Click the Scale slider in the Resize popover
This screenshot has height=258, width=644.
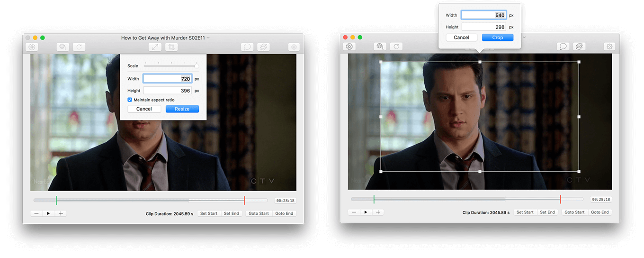pyautogui.click(x=171, y=65)
